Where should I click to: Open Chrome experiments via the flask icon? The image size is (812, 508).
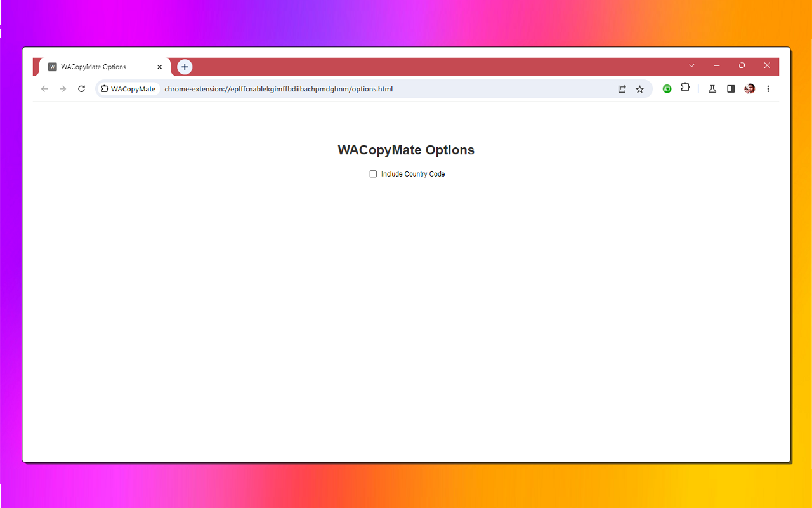(712, 89)
